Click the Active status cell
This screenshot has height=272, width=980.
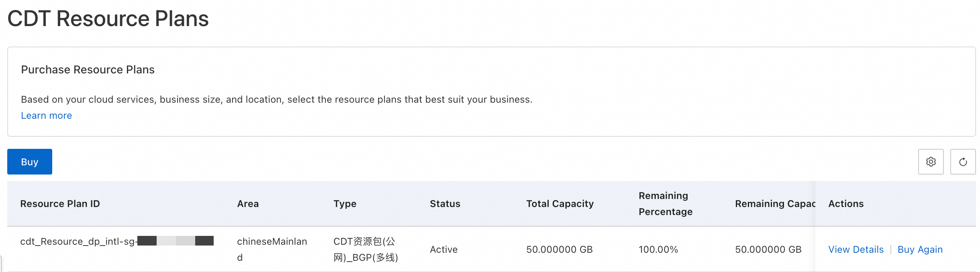[444, 250]
